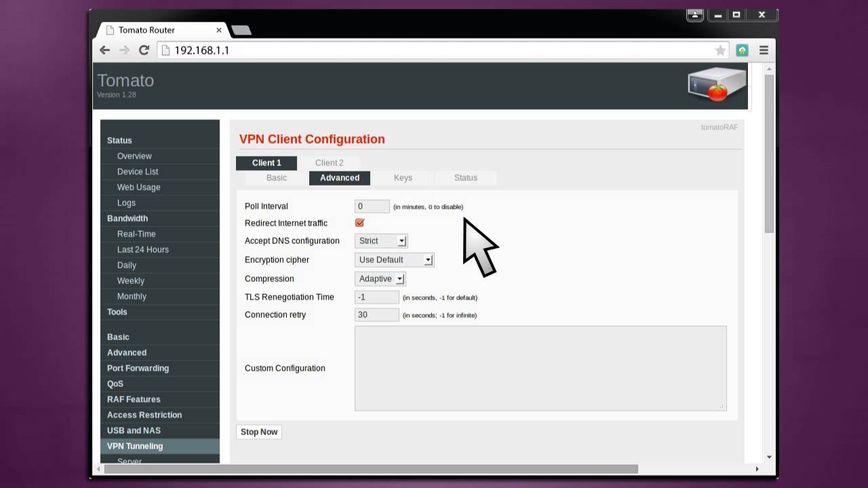Click the scrollbar down arrow
Viewport: 868px width, 488px height.
tap(769, 457)
